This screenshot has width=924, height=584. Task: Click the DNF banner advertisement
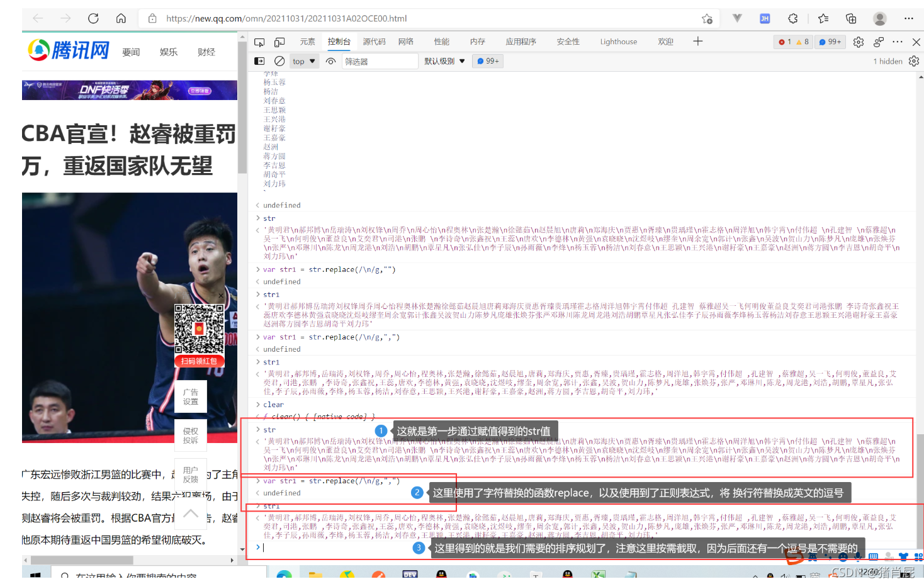click(x=130, y=90)
